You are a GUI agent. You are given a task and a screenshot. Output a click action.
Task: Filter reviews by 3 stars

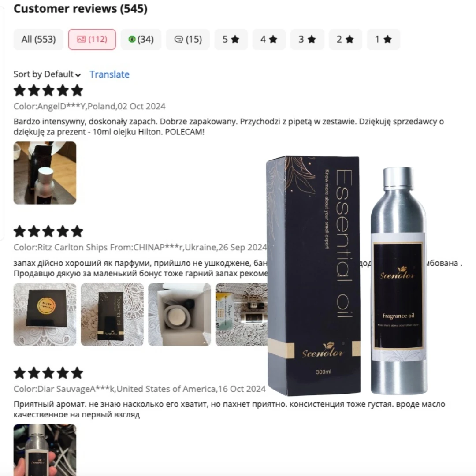pyautogui.click(x=307, y=40)
